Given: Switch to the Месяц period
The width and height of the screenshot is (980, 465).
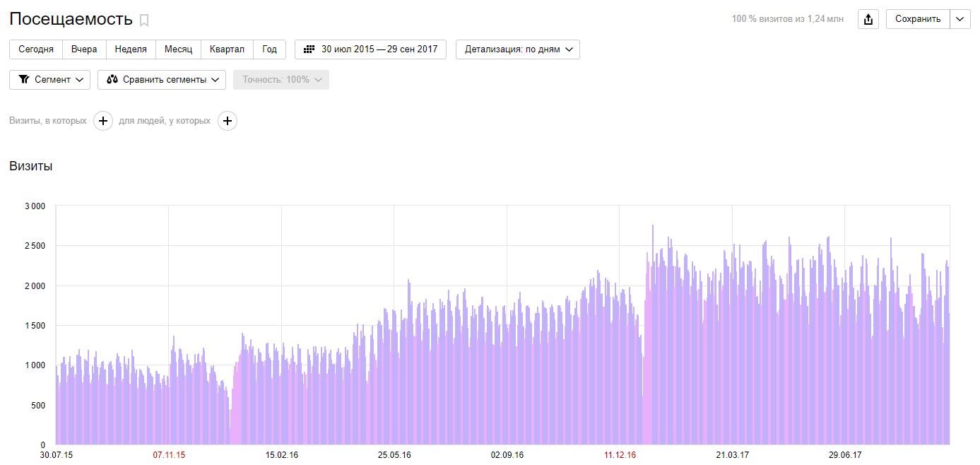Looking at the screenshot, I should (178, 49).
